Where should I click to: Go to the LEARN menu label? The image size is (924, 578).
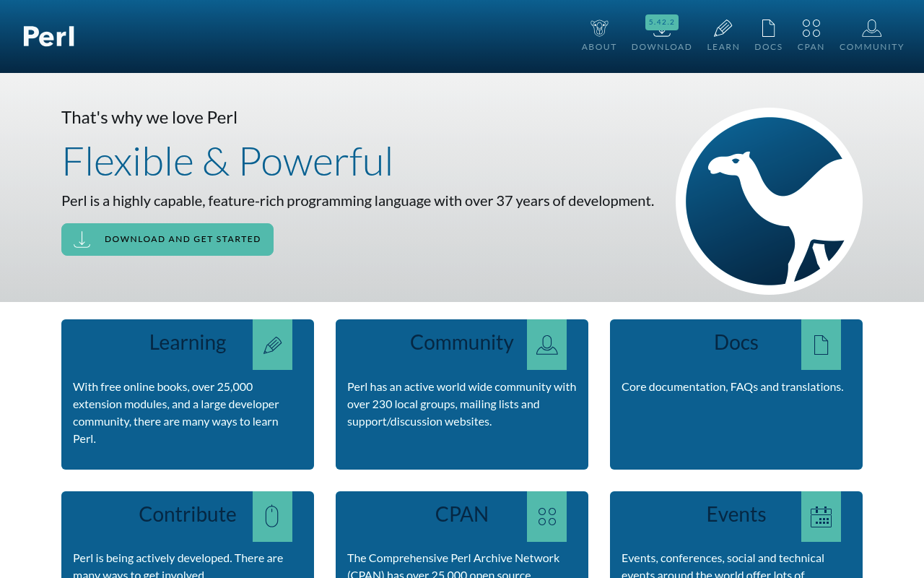(723, 47)
